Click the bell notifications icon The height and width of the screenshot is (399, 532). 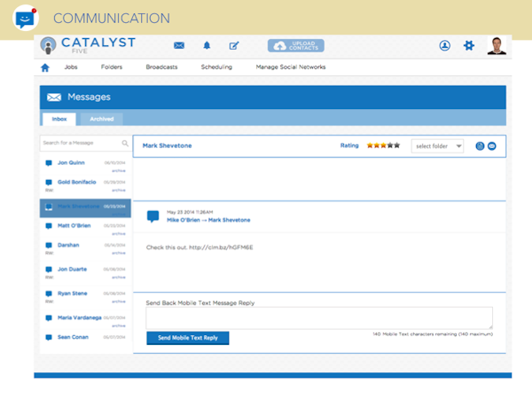pyautogui.click(x=207, y=45)
